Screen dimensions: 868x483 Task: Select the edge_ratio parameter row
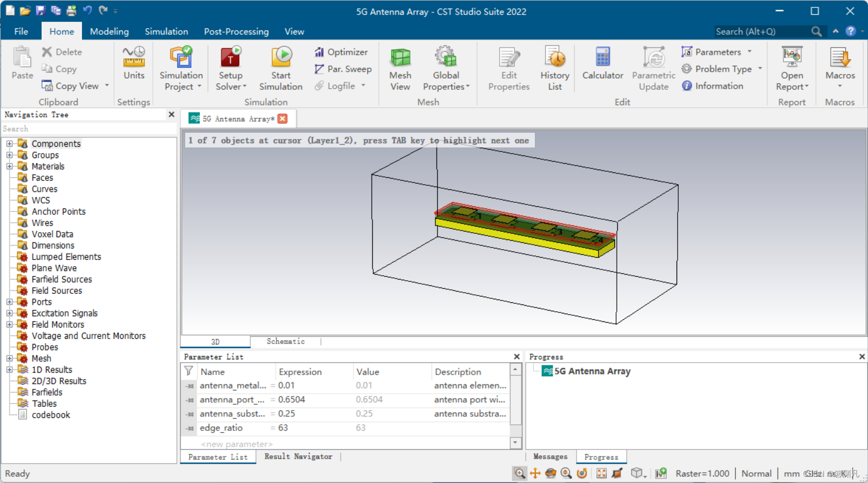tap(346, 428)
